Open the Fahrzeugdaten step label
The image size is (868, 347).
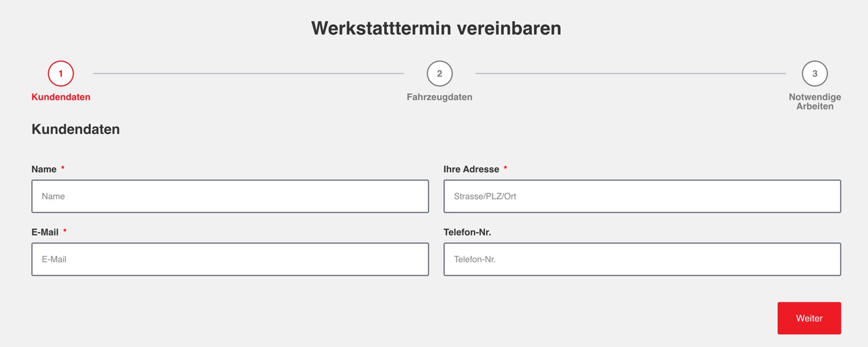[x=439, y=97]
